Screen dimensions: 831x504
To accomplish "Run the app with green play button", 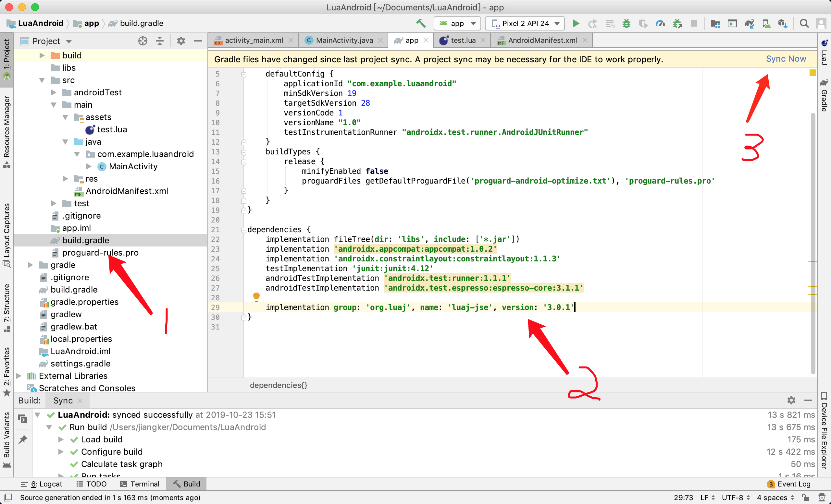I will click(576, 23).
